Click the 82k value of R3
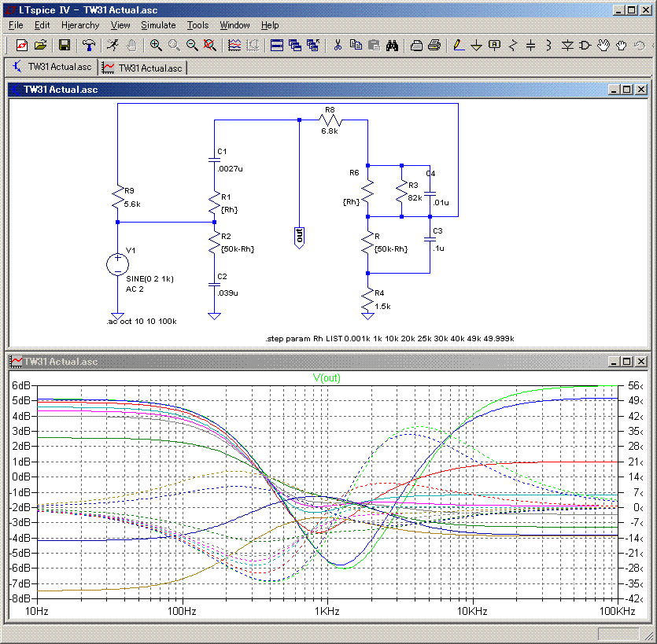 click(415, 197)
